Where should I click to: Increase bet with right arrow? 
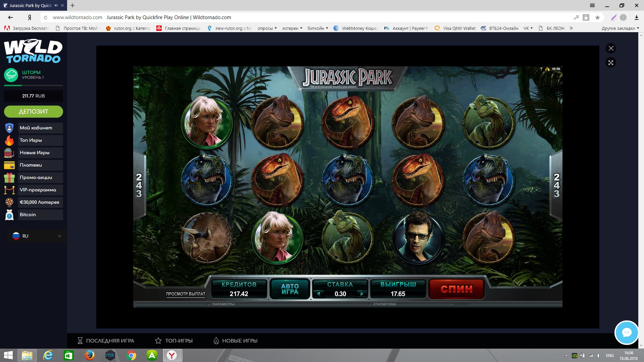pos(362,294)
